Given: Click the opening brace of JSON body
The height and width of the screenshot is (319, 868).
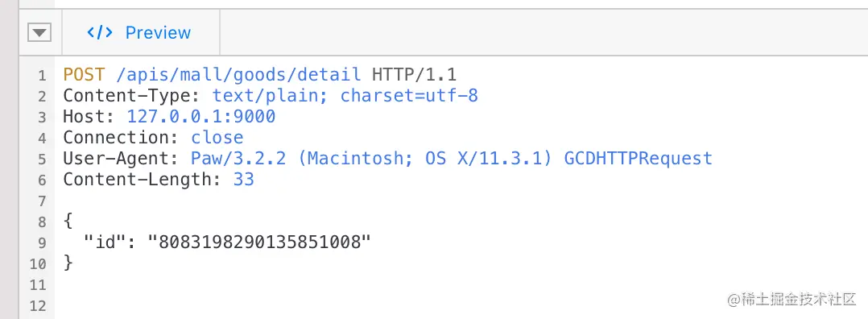Looking at the screenshot, I should click(68, 221).
